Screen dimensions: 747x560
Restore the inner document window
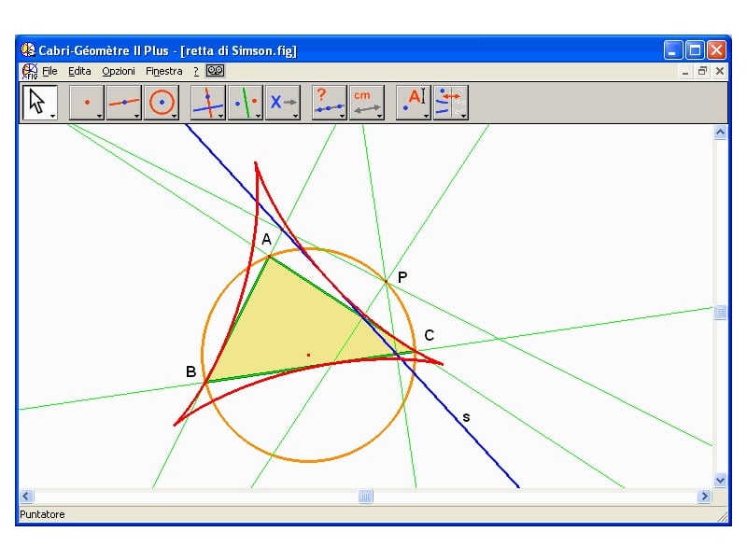(x=702, y=71)
